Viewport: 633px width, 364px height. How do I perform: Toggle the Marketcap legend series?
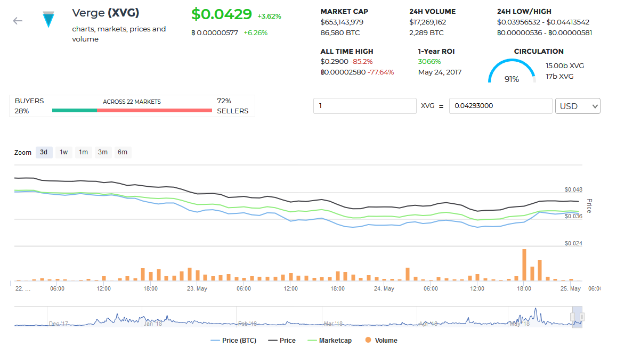click(x=329, y=341)
